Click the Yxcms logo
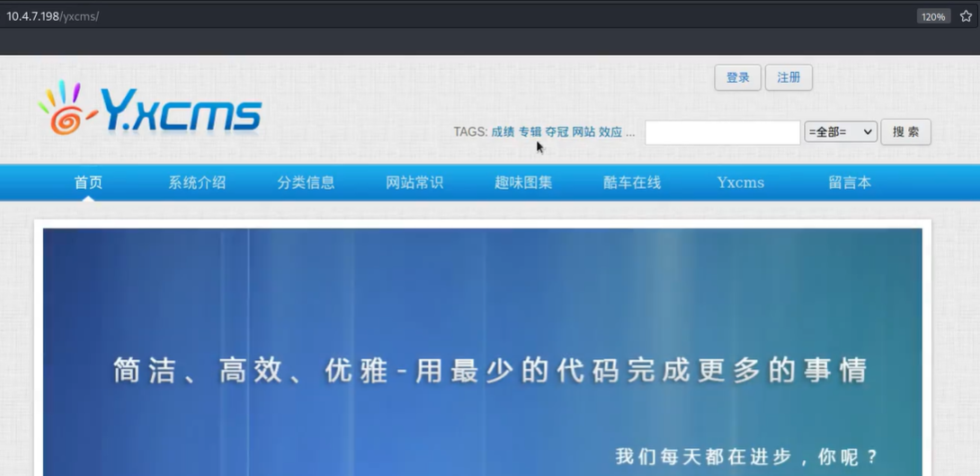Screen dimensions: 980x476 [x=150, y=109]
